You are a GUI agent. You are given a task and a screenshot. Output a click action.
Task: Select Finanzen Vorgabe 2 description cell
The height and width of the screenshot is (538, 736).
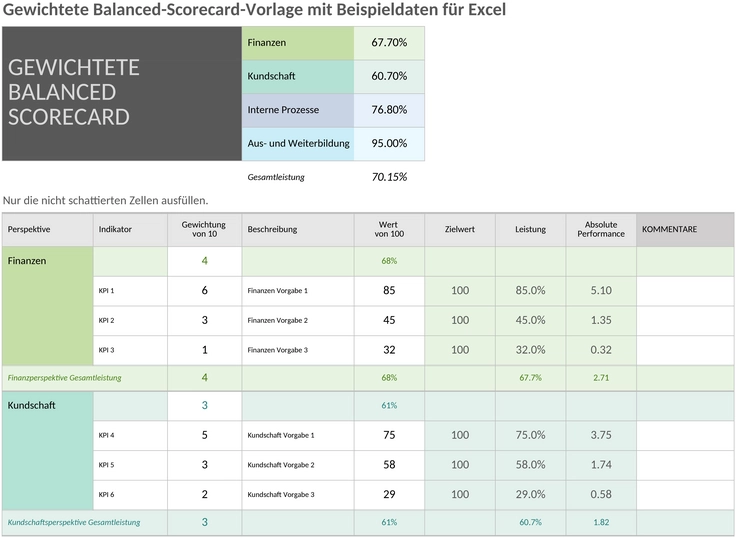(x=298, y=321)
